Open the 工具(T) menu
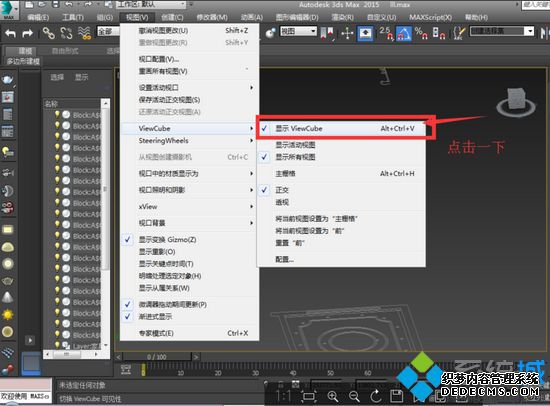Image resolution: width=550 pixels, height=406 pixels. point(73,17)
